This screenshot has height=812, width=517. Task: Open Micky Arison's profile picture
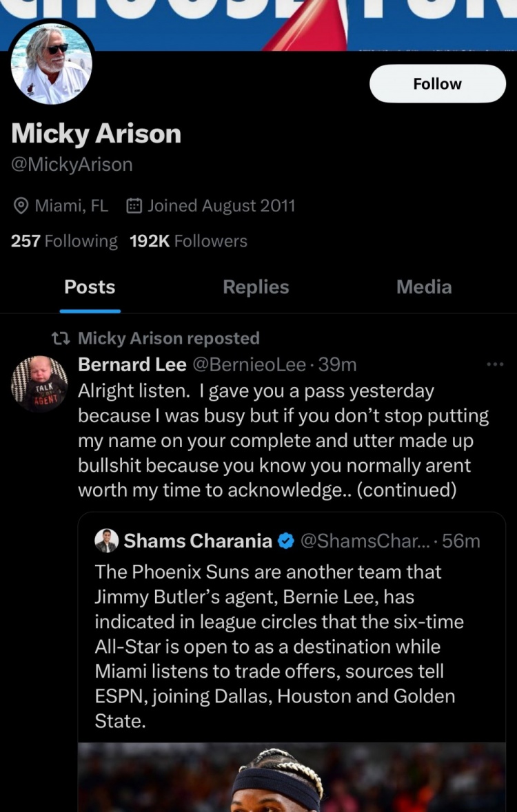point(52,64)
